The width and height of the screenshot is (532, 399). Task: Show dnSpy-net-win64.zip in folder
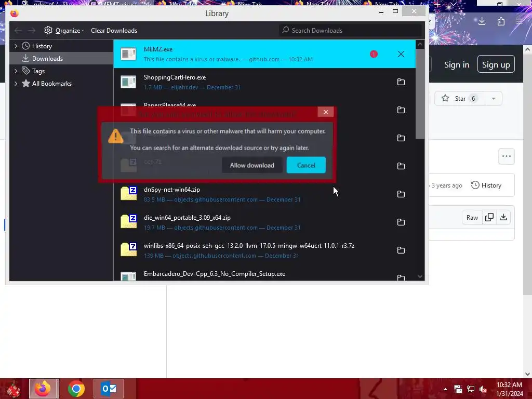[401, 194]
